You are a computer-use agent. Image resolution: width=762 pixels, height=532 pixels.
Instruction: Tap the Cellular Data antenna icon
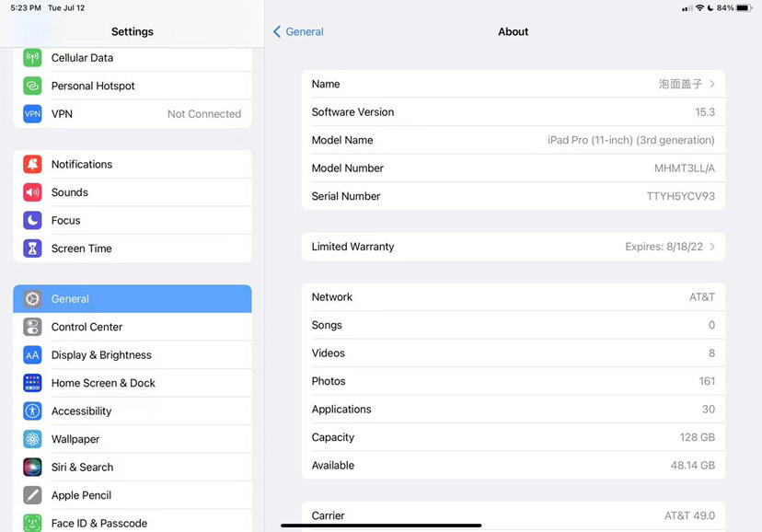point(32,58)
